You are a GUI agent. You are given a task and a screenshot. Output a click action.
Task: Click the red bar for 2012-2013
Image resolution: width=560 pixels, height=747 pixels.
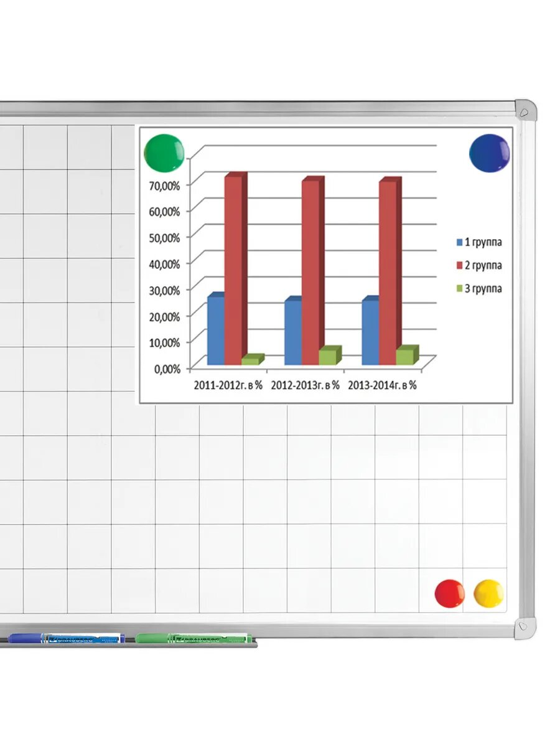tap(313, 271)
